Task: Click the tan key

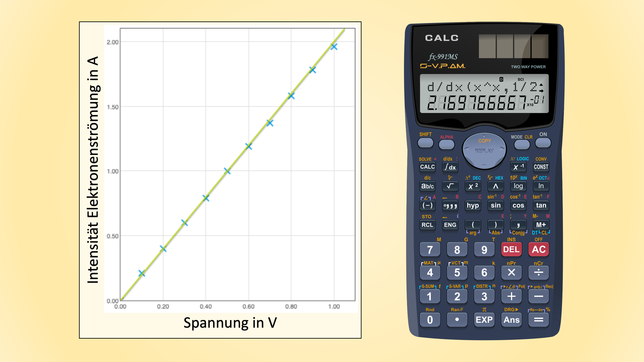Action: tap(541, 205)
